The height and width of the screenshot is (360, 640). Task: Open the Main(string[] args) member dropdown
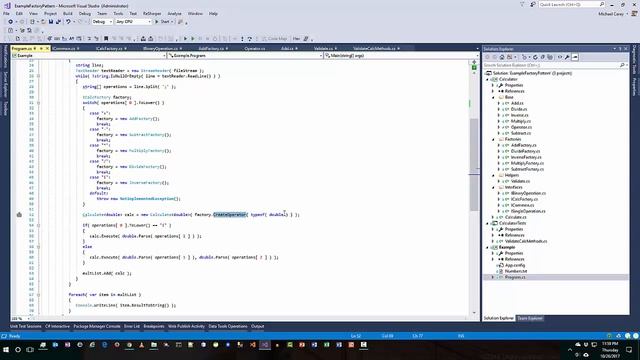(402, 56)
